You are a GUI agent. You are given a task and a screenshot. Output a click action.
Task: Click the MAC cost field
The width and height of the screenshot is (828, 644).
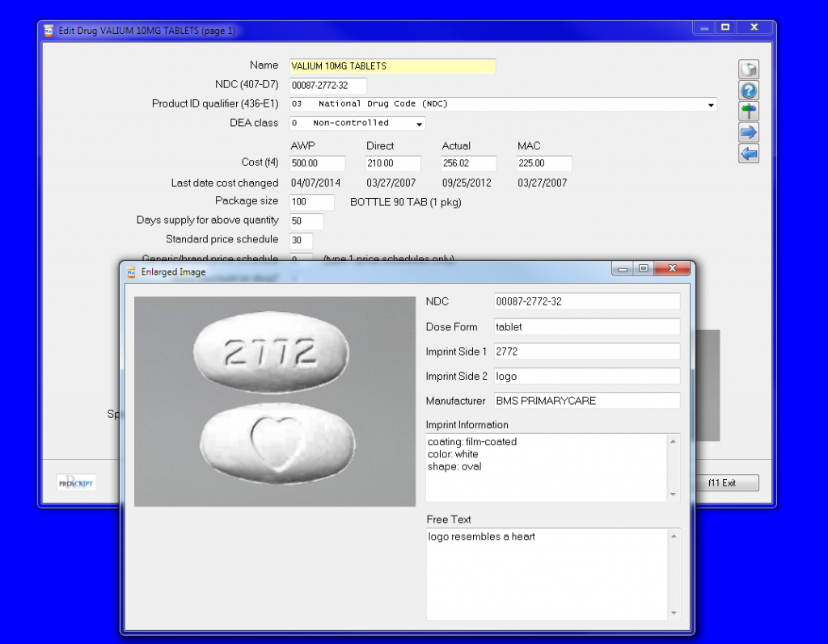click(544, 163)
